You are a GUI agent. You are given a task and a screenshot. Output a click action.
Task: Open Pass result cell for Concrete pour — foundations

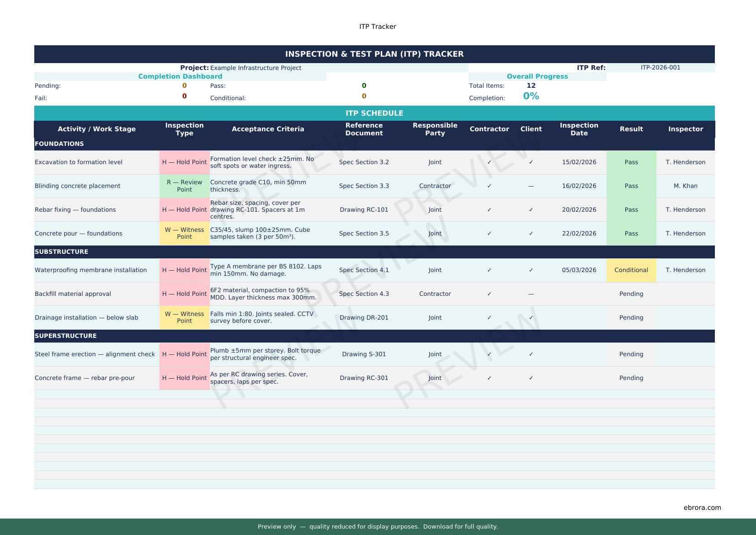[631, 234]
